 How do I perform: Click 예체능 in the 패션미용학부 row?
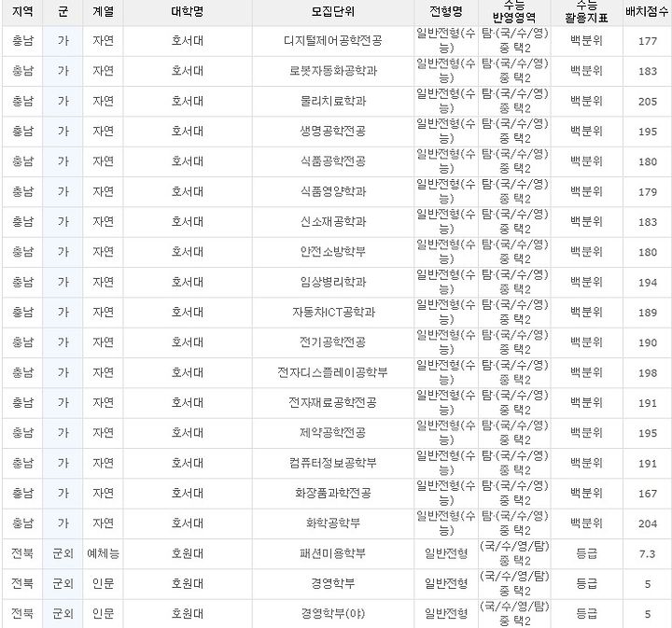pyautogui.click(x=103, y=554)
